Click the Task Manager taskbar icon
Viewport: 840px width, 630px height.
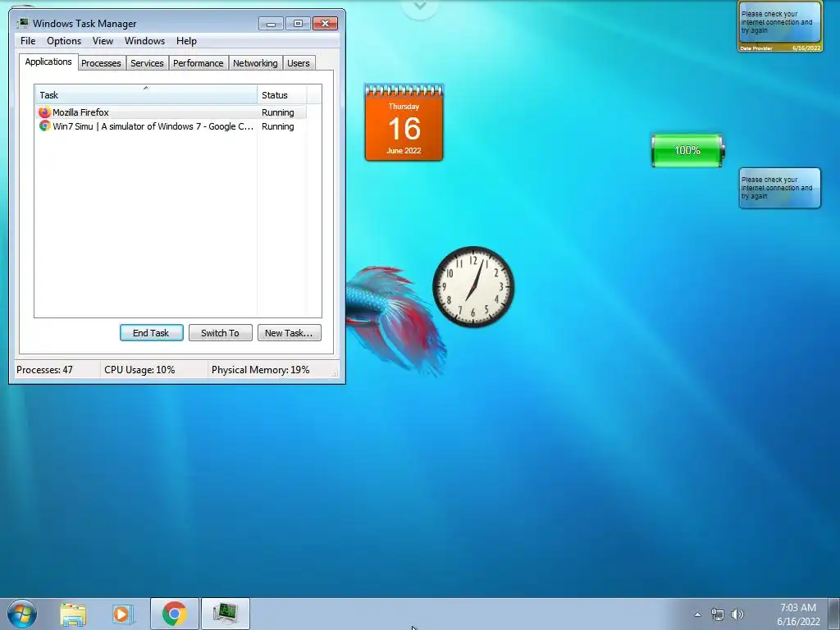(x=225, y=614)
